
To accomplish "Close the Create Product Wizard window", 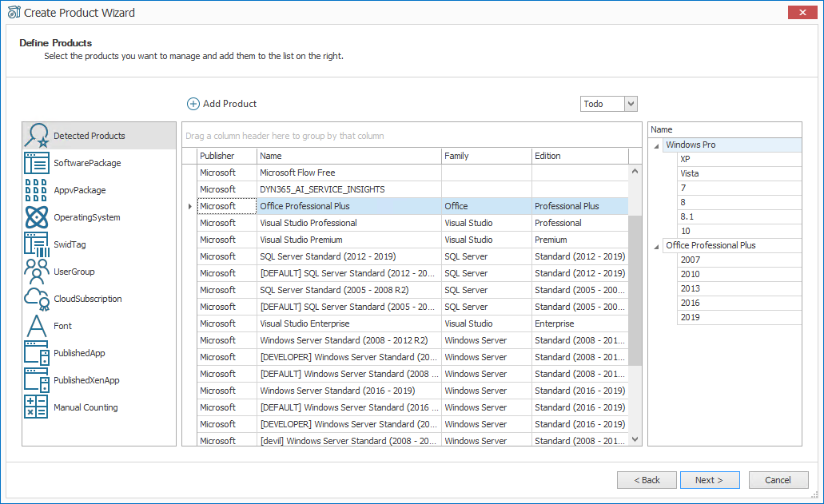I will click(802, 12).
